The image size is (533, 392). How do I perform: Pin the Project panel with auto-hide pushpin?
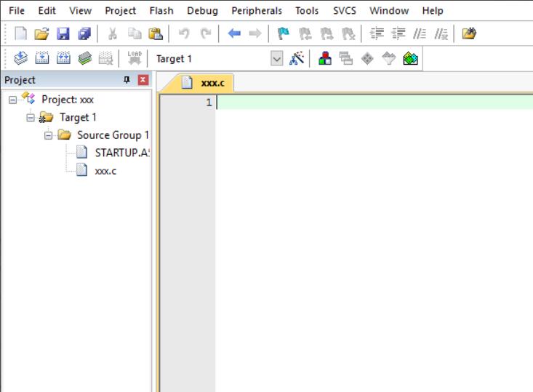tap(128, 80)
